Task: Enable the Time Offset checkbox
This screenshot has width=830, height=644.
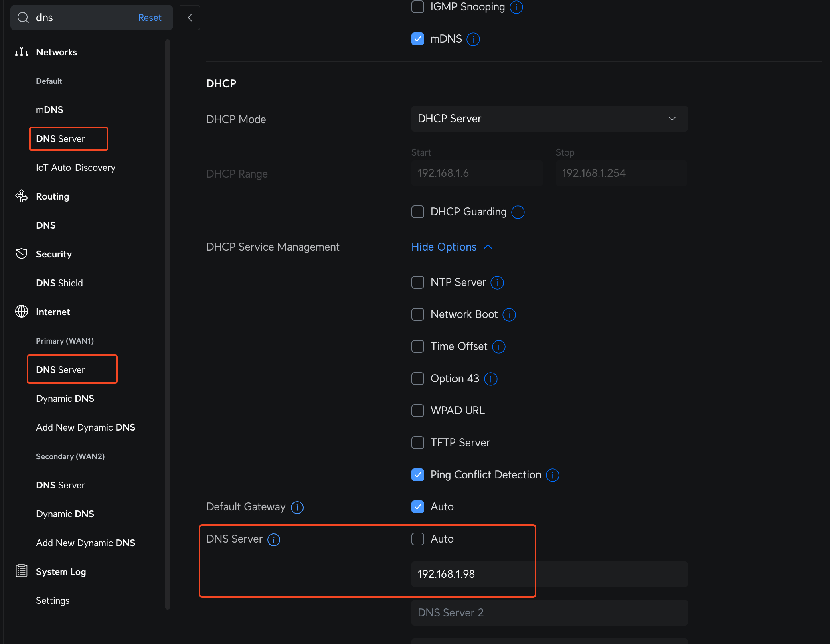Action: pos(418,346)
